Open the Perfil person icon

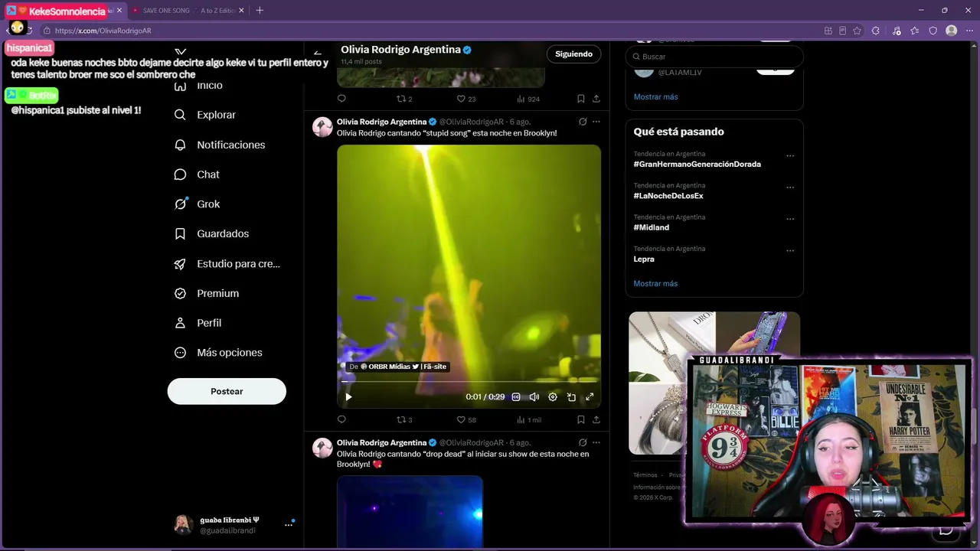point(180,323)
